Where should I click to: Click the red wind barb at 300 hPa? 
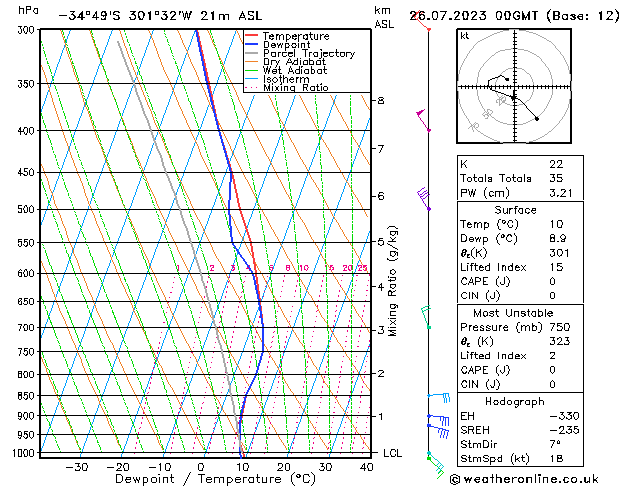[x=421, y=22]
